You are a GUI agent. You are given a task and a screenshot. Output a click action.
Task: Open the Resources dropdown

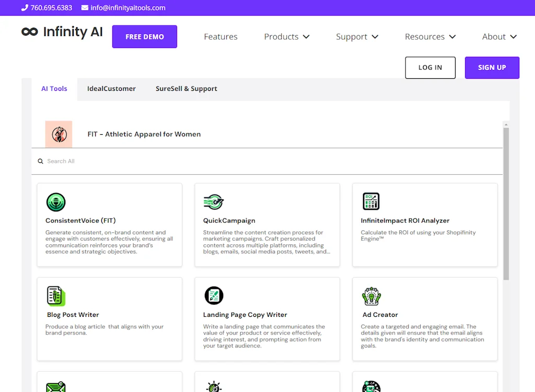click(430, 37)
